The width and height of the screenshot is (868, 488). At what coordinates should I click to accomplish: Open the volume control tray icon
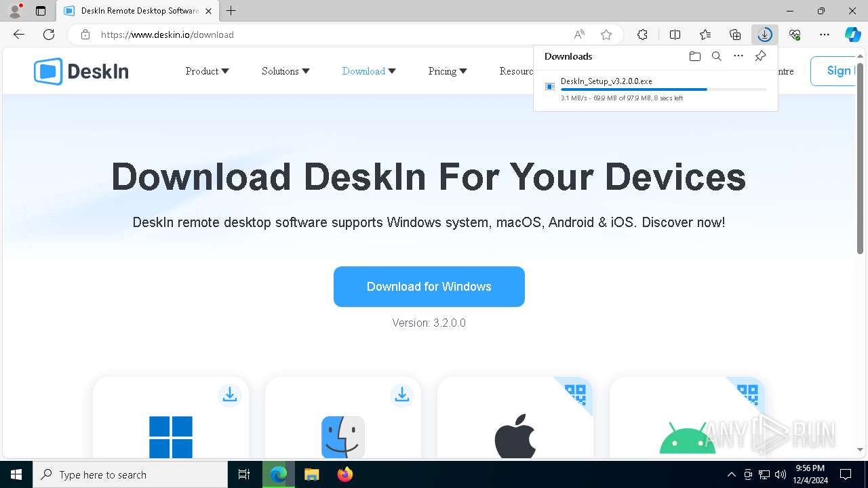781,474
